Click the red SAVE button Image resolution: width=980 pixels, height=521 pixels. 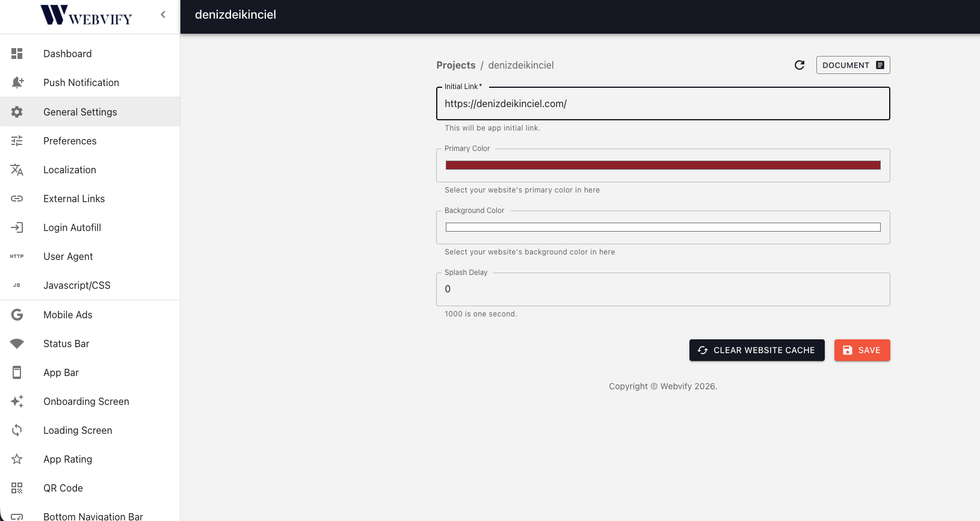coord(862,350)
